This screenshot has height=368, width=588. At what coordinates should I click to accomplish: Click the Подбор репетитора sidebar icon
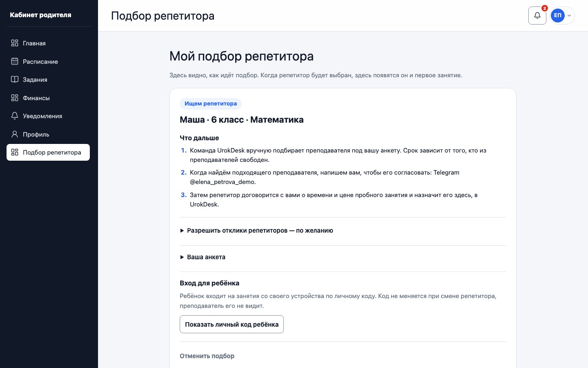pos(15,152)
